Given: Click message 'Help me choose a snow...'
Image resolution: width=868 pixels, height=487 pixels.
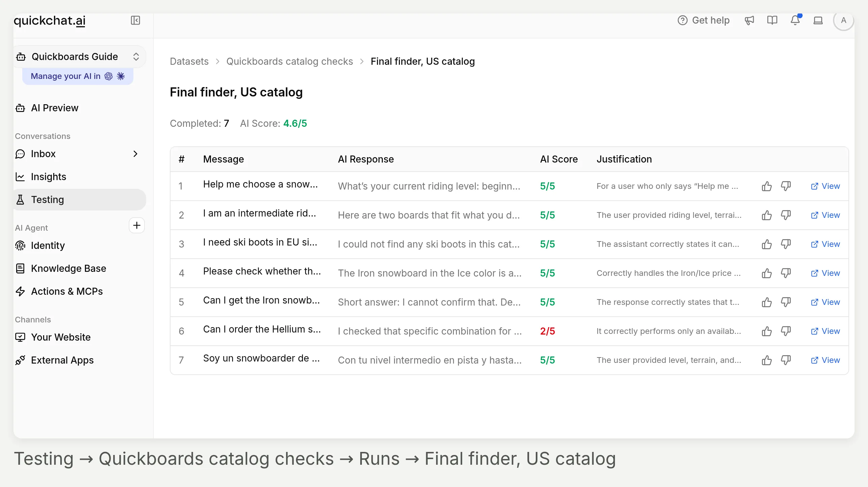Looking at the screenshot, I should coord(260,184).
